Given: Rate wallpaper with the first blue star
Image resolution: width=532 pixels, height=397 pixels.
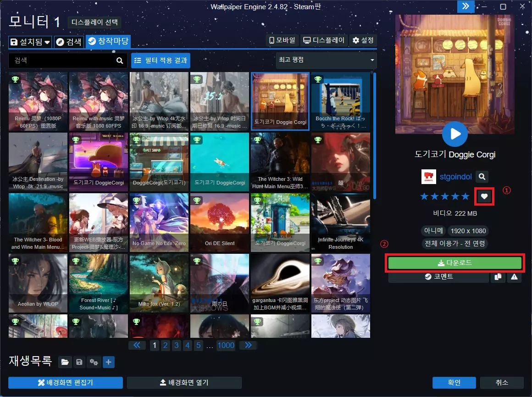Looking at the screenshot, I should point(424,196).
